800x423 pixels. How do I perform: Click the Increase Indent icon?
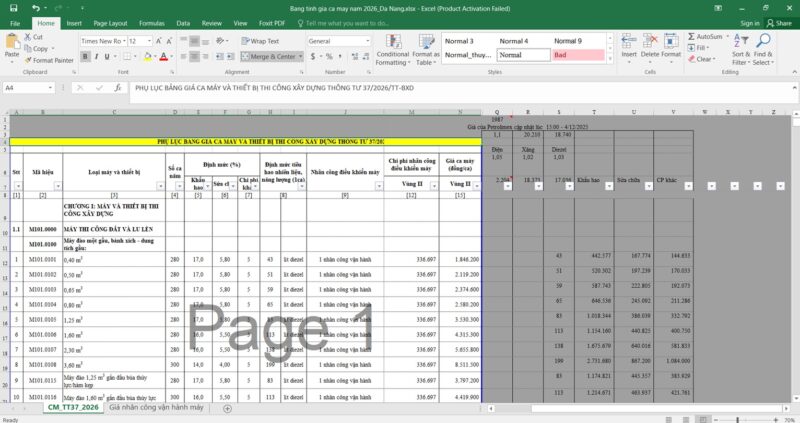pyautogui.click(x=231, y=57)
